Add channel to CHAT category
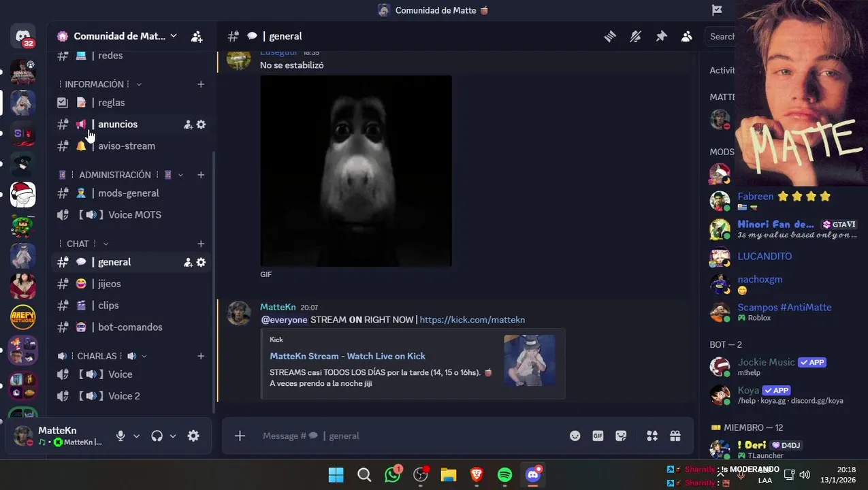The image size is (868, 490). [201, 244]
